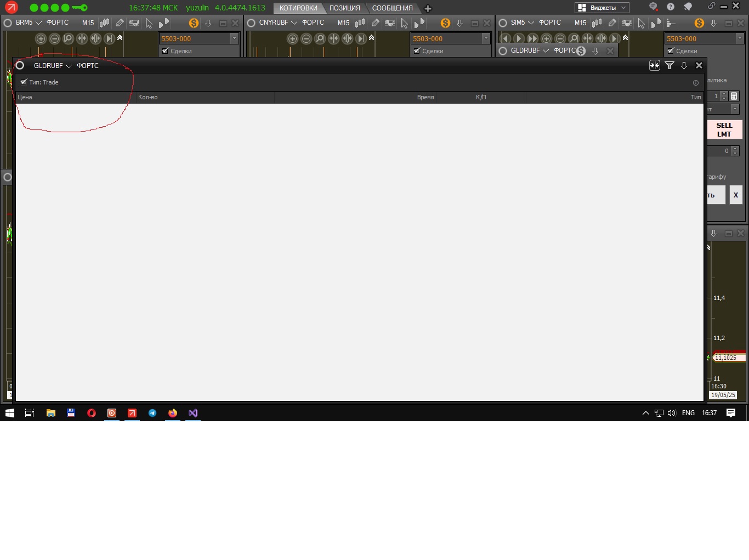Toggle the 'Тип: Trade' checkbox
Viewport: 749px width, 560px height.
24,82
